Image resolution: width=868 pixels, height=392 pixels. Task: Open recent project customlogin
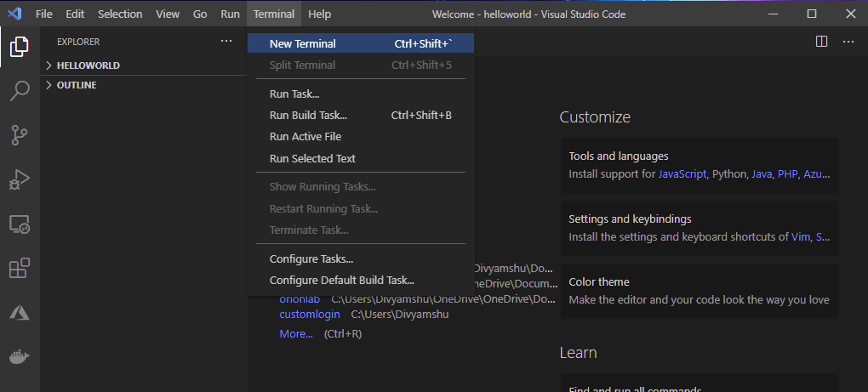[x=310, y=314]
